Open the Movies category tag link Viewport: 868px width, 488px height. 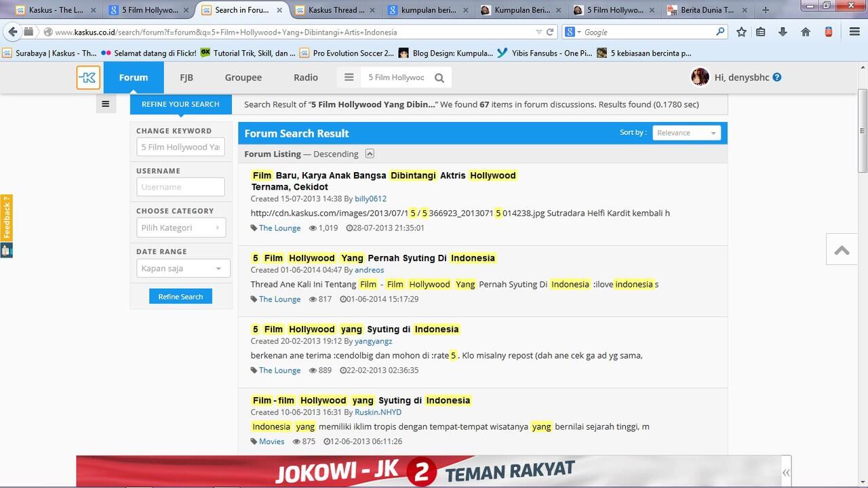click(x=271, y=441)
